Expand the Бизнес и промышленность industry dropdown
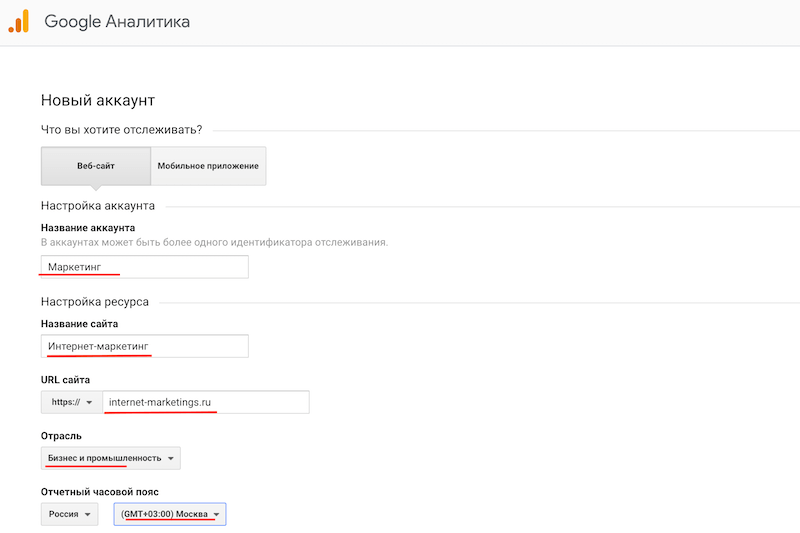The width and height of the screenshot is (800, 533). point(111,458)
